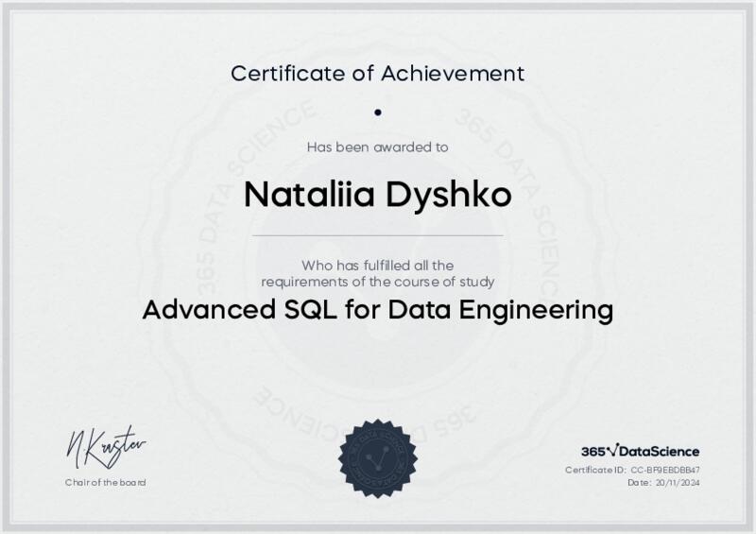Click the small dot below the heading

pyautogui.click(x=378, y=112)
